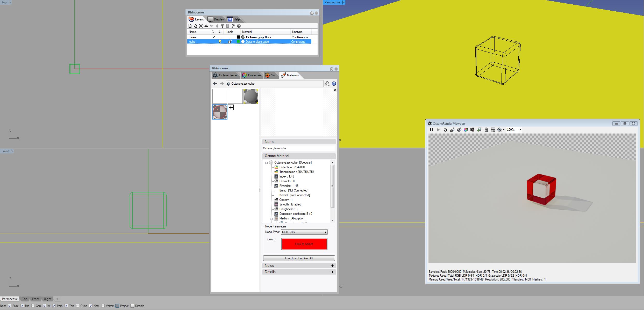The height and width of the screenshot is (310, 644).
Task: Toggle the viewport resolution lock icon
Action: tap(486, 130)
